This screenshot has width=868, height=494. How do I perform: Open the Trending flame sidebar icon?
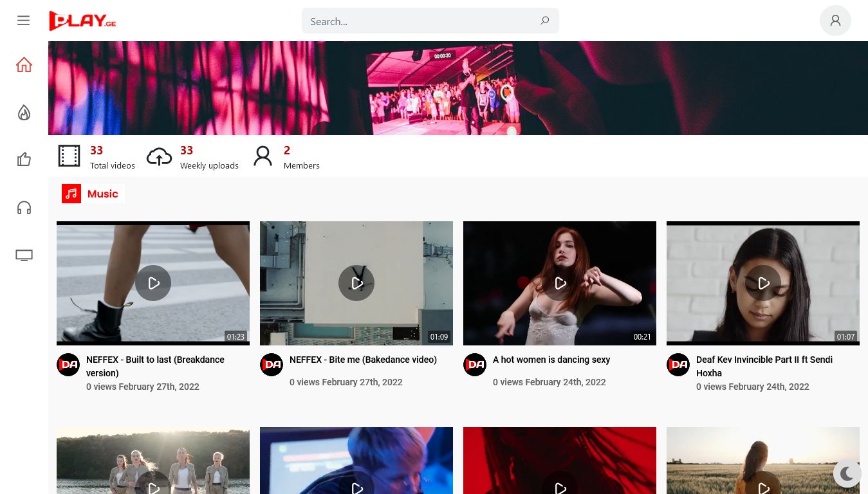click(x=24, y=113)
